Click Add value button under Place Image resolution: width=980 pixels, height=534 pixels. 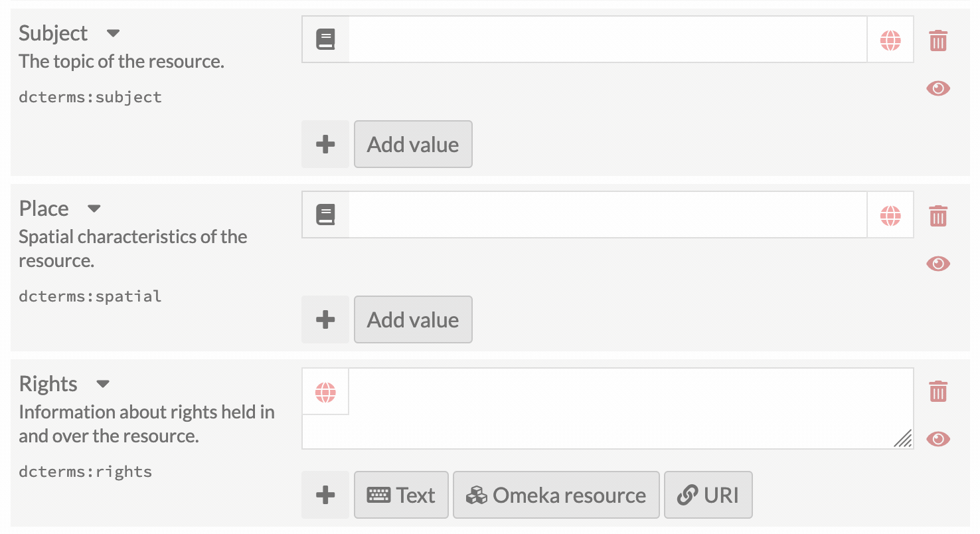pos(413,319)
